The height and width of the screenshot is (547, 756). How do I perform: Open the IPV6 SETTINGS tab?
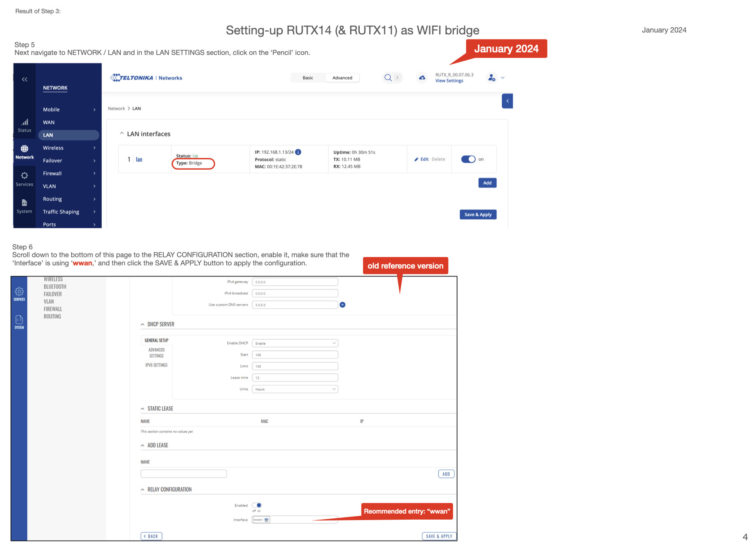156,366
